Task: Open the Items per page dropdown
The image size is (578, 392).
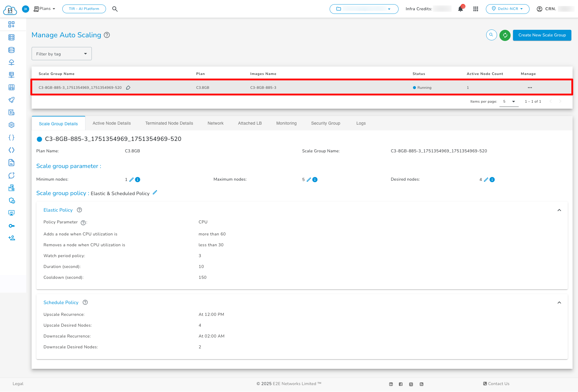Action: (x=509, y=101)
